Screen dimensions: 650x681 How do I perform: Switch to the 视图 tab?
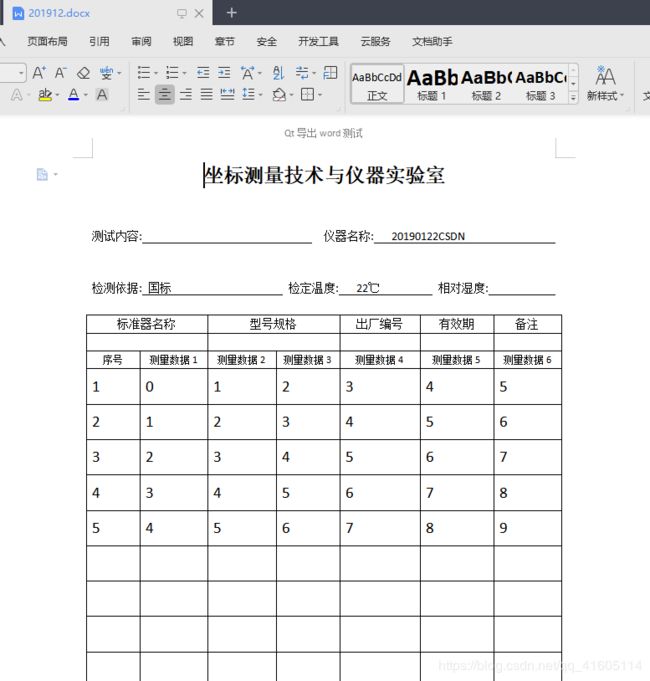183,41
